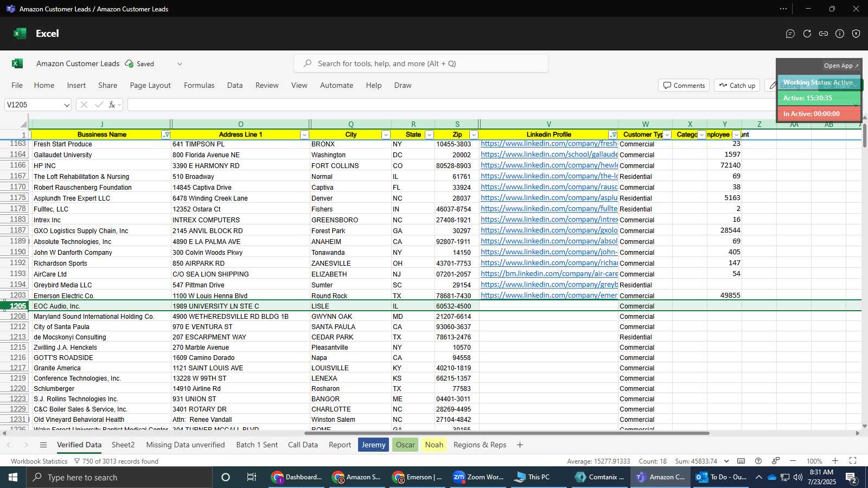Click the Search for tools, help box

pos(421,63)
